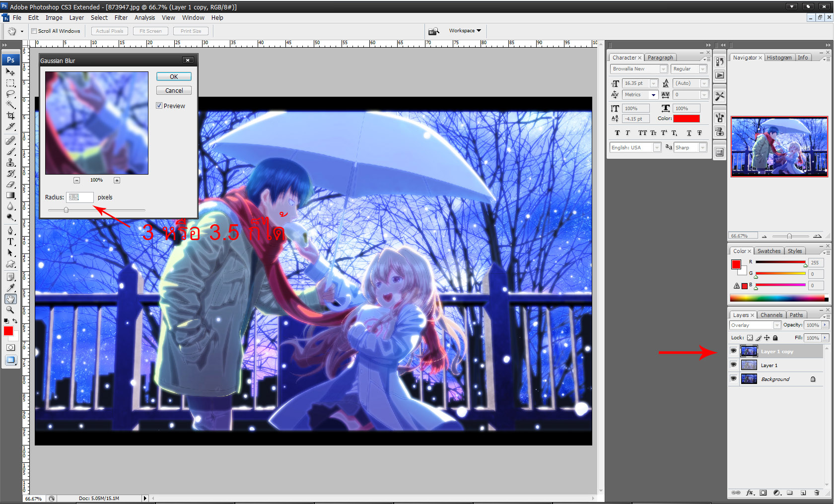Toggle Lock position icon

click(766, 338)
